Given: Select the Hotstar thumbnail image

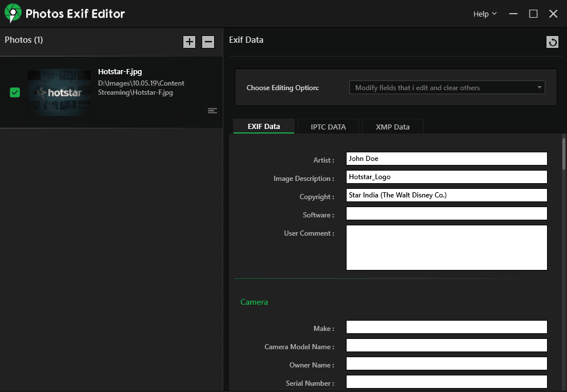Looking at the screenshot, I should point(59,92).
